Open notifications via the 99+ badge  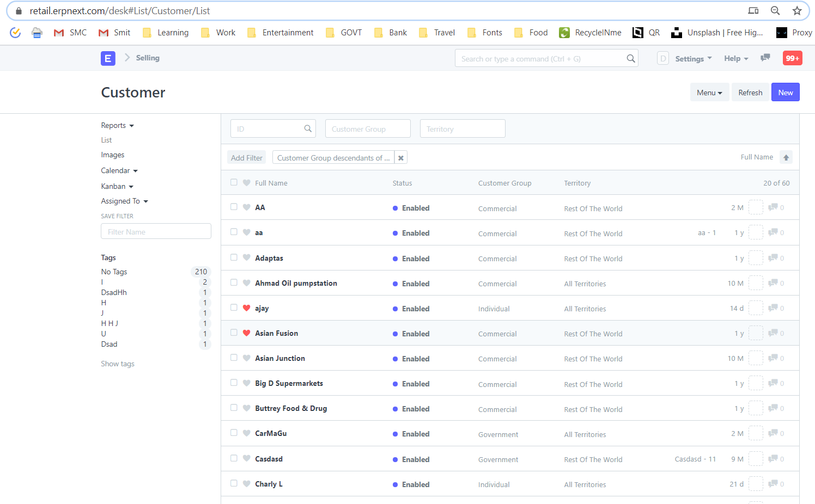pos(792,58)
